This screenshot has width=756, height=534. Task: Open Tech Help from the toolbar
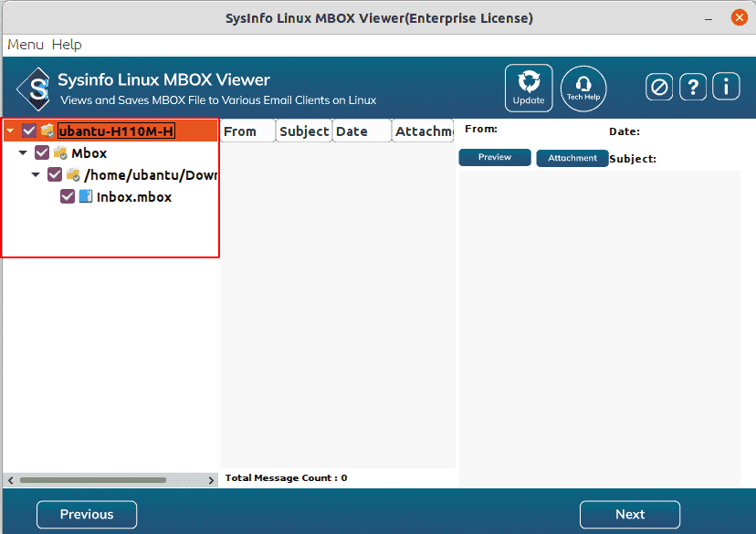[x=583, y=87]
